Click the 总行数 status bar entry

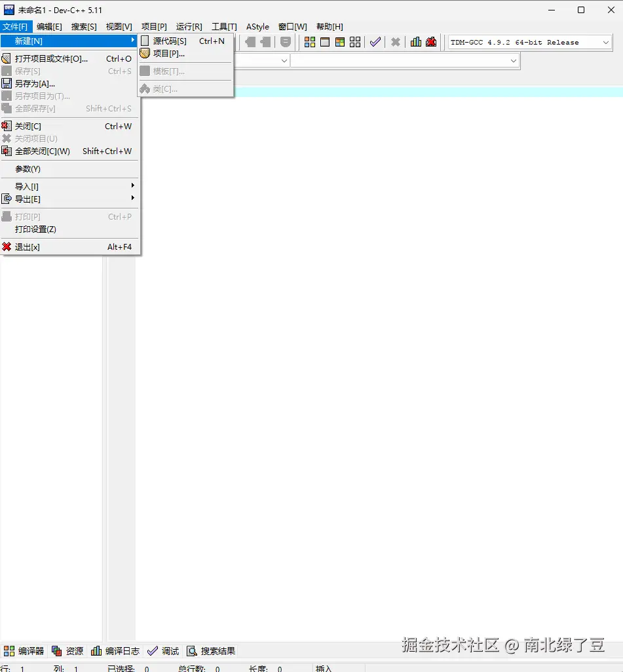click(198, 668)
